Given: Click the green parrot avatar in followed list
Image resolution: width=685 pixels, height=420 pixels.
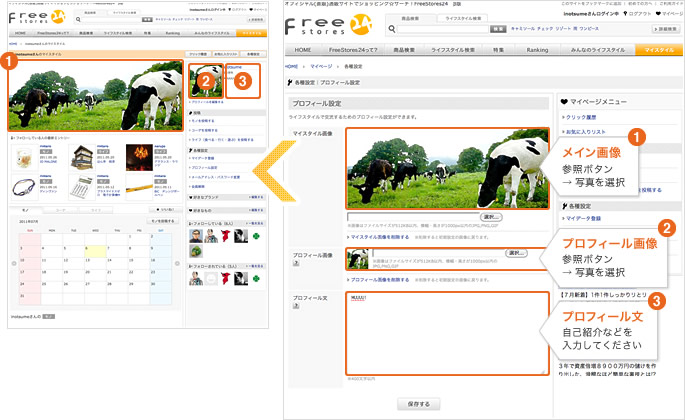Looking at the screenshot, I should click(x=196, y=251).
